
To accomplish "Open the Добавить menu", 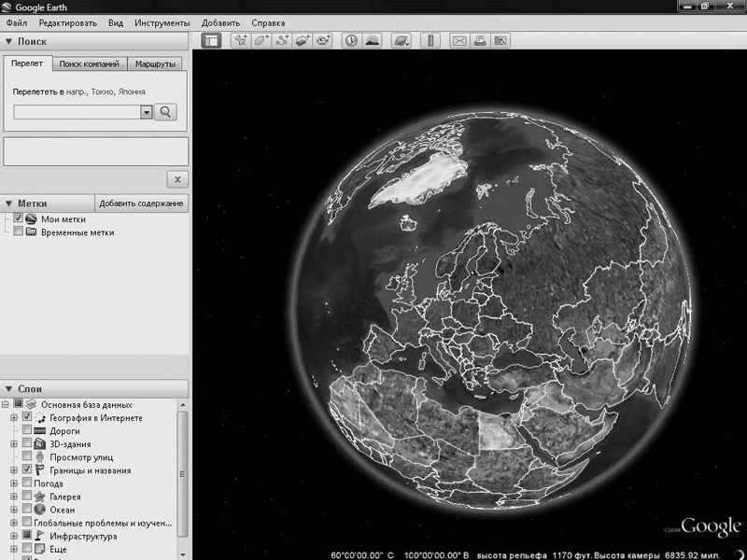I will click(x=220, y=22).
